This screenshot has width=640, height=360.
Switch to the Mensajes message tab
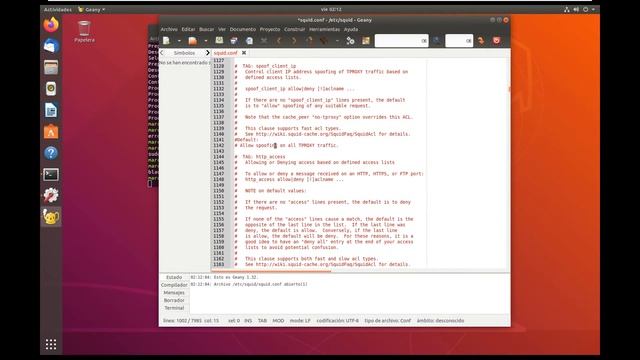tap(174, 293)
